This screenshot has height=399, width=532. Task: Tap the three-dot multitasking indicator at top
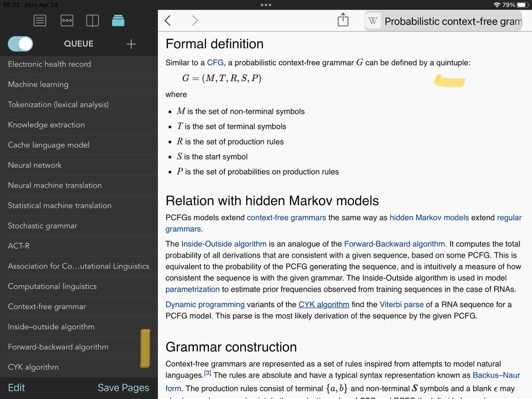pyautogui.click(x=266, y=5)
